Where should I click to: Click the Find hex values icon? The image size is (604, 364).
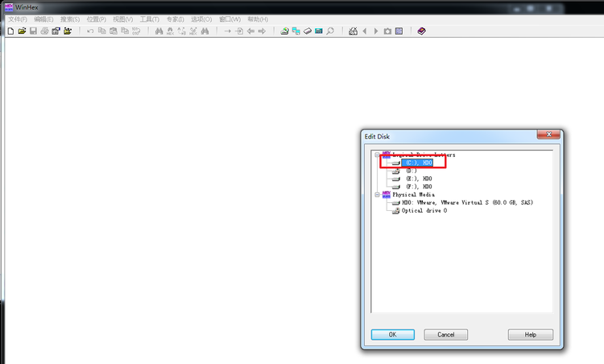(x=170, y=31)
